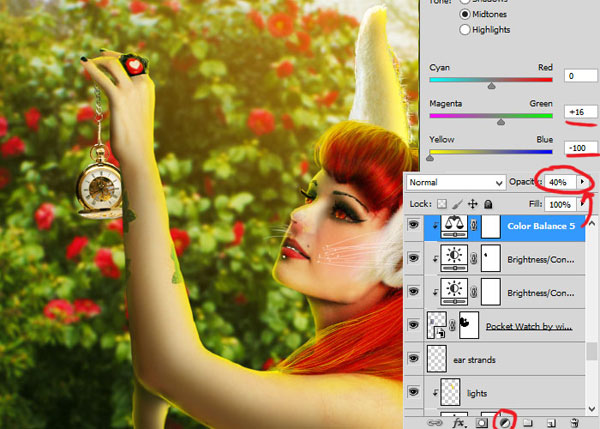Open the fx layer style menu

pos(459,423)
